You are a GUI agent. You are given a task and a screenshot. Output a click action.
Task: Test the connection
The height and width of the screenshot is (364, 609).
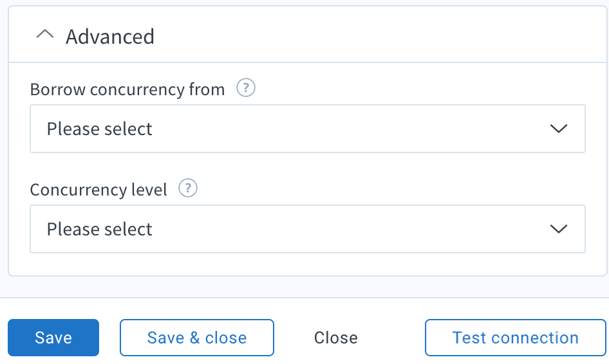point(516,338)
